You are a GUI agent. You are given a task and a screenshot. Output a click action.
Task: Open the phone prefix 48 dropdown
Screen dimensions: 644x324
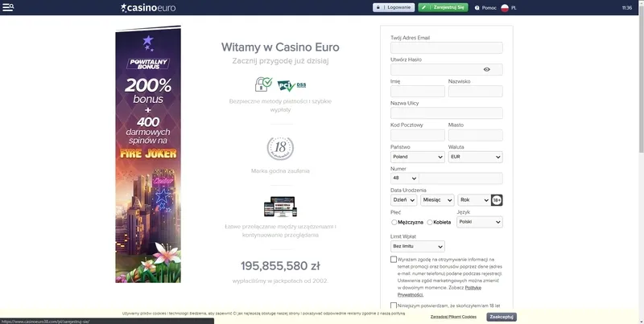(405, 178)
